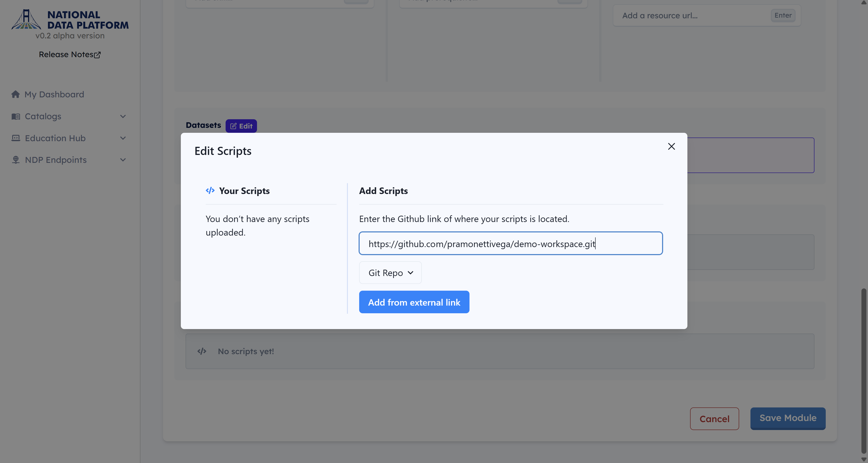Close the Edit Scripts dialog
Viewport: 868px width, 463px height.
click(x=671, y=146)
